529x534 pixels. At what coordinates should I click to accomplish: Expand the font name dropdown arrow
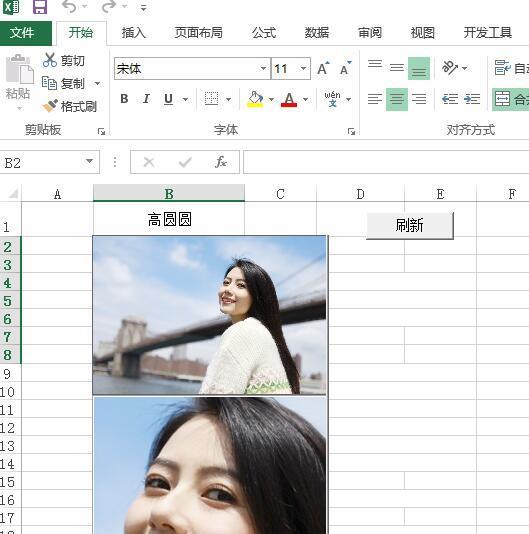[263, 68]
